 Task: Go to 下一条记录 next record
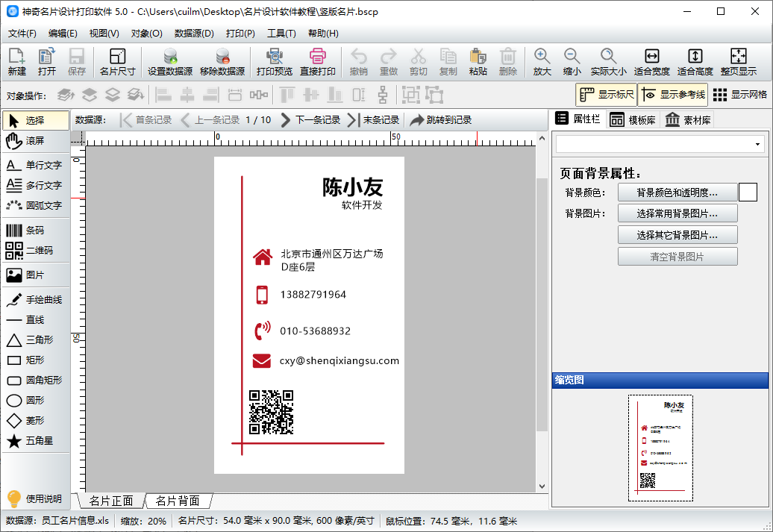pos(310,120)
